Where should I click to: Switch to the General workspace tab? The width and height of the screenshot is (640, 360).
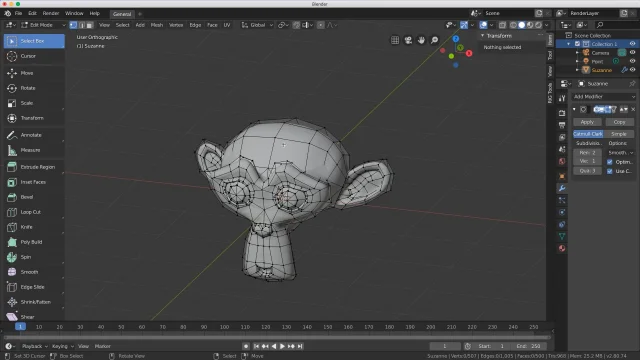(122, 14)
